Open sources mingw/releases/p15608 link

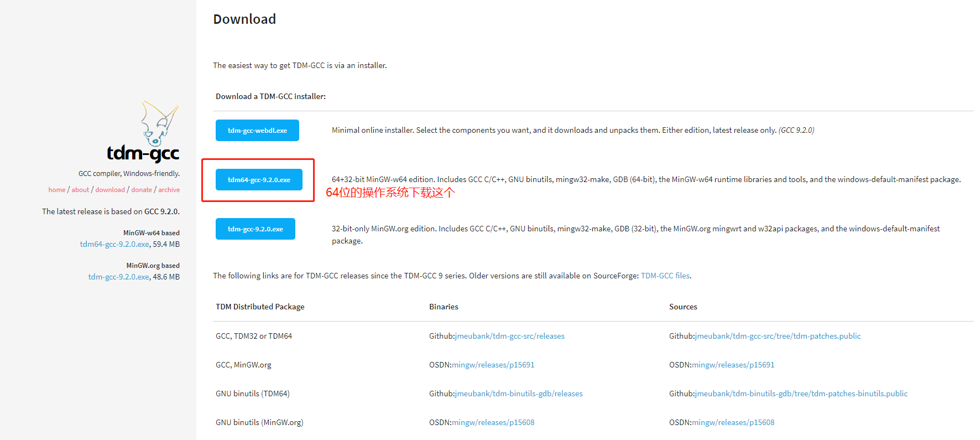pos(733,422)
